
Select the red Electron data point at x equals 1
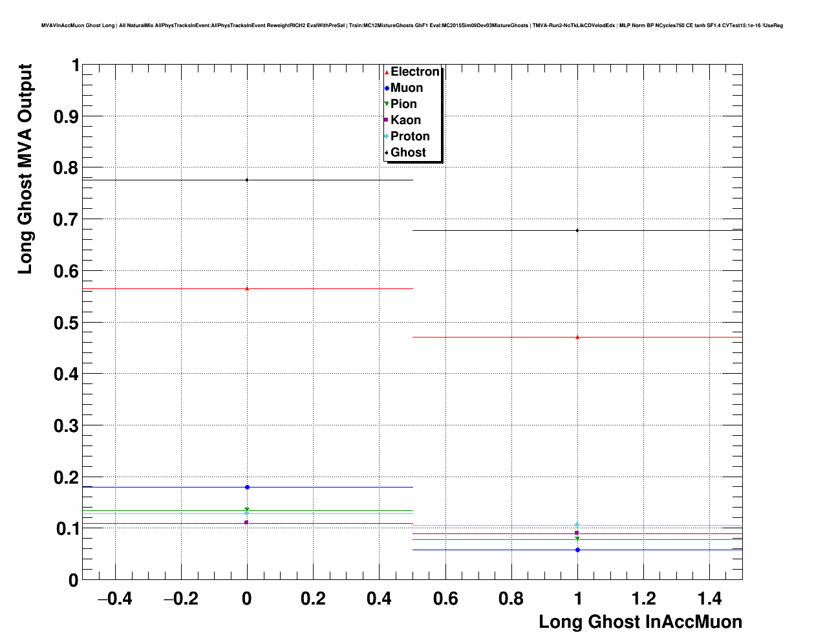(577, 337)
